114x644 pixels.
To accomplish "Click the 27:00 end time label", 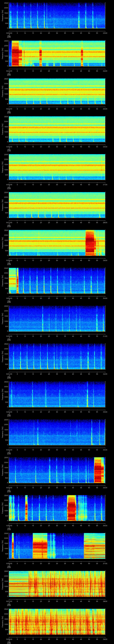I will [x=105, y=184].
